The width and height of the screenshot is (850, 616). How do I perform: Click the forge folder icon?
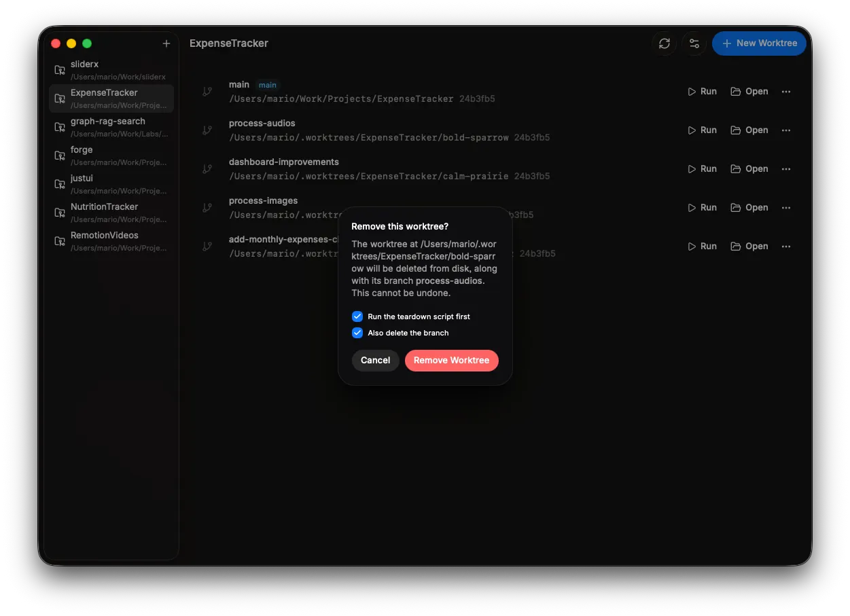pyautogui.click(x=60, y=156)
